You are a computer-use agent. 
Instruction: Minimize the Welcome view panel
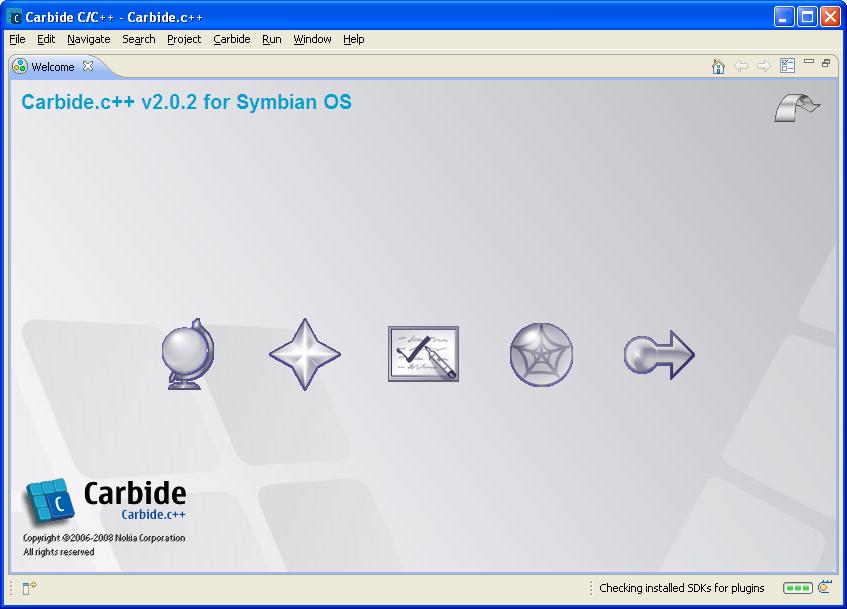pos(809,62)
